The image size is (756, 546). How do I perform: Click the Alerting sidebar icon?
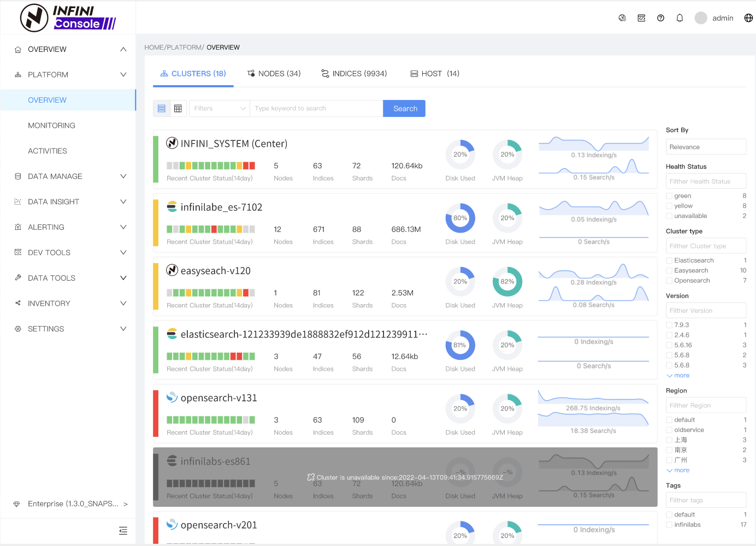pos(17,227)
